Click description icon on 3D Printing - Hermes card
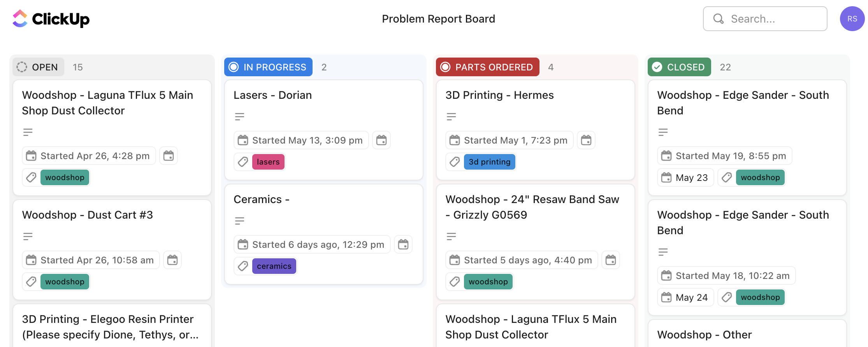The image size is (868, 347). coord(451,116)
